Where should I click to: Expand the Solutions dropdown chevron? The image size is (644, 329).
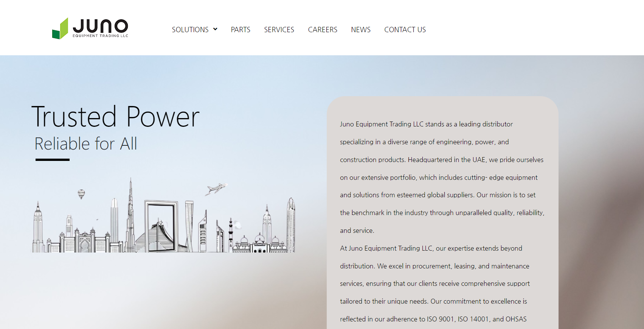pyautogui.click(x=215, y=29)
